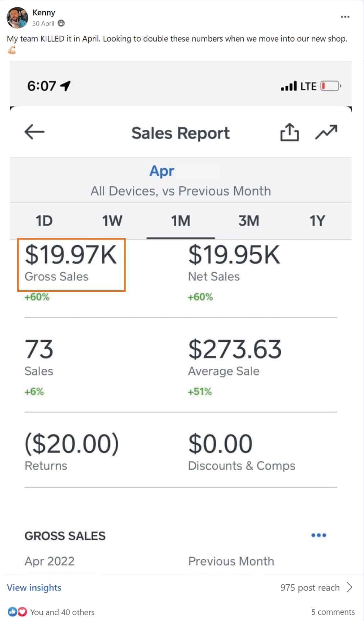Switch to the 1Y time range
The width and height of the screenshot is (364, 621).
[x=317, y=221]
